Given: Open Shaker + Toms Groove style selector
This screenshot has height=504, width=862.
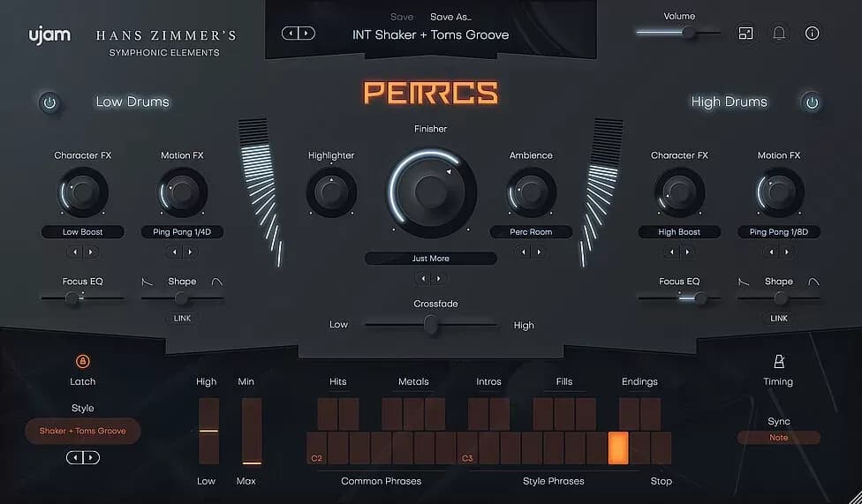Looking at the screenshot, I should (82, 431).
